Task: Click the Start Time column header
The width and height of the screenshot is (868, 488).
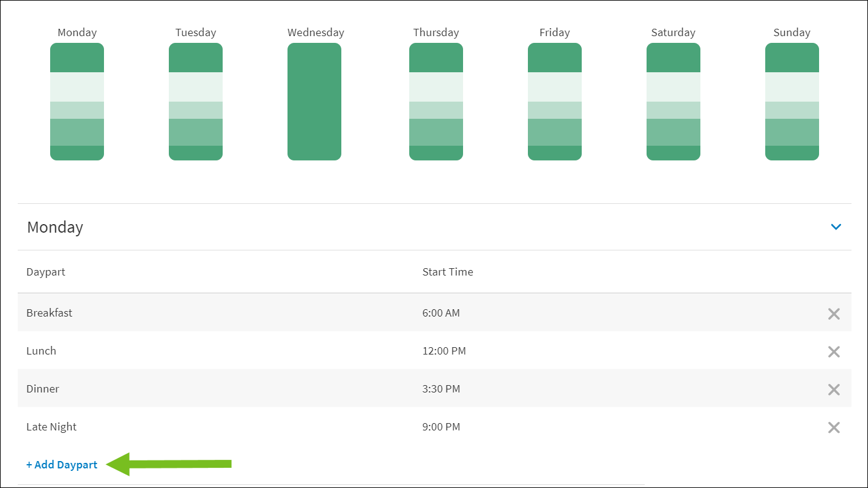Action: coord(448,272)
